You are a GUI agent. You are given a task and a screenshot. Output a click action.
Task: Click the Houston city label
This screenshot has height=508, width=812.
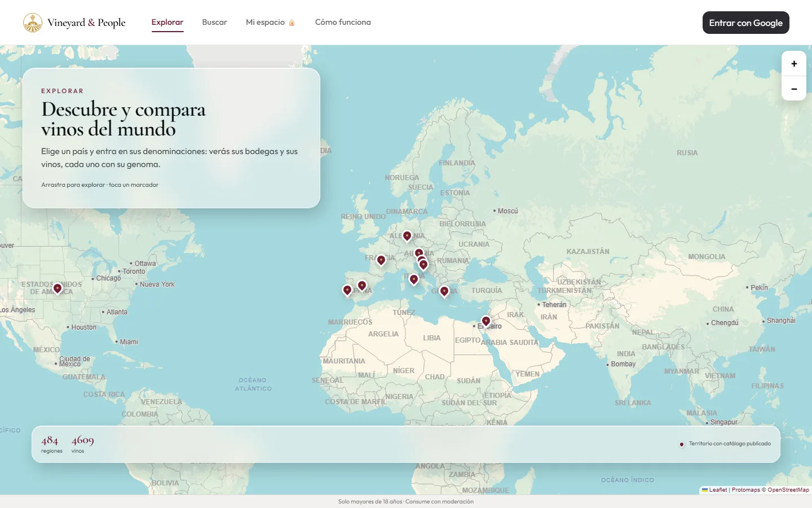click(82, 327)
